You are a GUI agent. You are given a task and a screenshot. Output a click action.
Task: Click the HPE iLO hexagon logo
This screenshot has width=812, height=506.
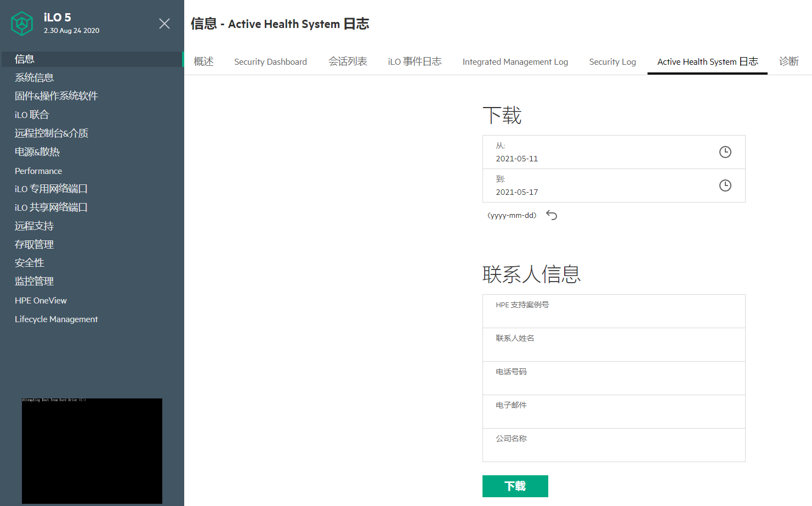coord(22,24)
